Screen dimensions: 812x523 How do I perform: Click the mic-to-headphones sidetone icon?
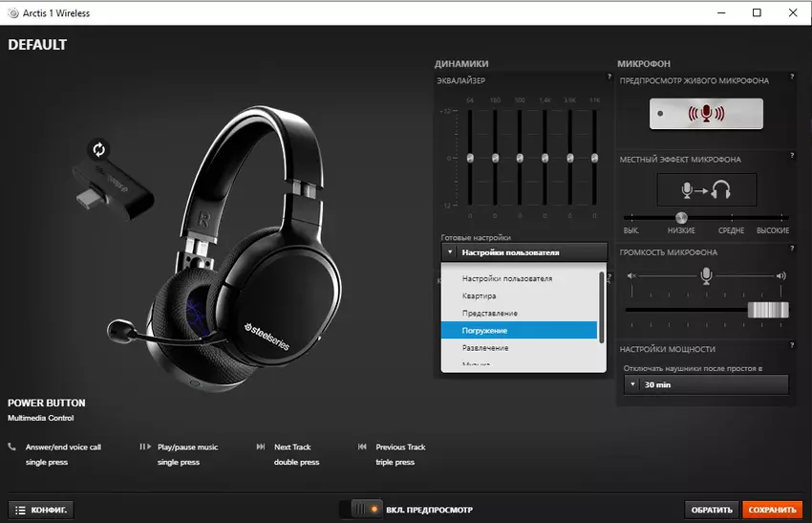coord(706,190)
